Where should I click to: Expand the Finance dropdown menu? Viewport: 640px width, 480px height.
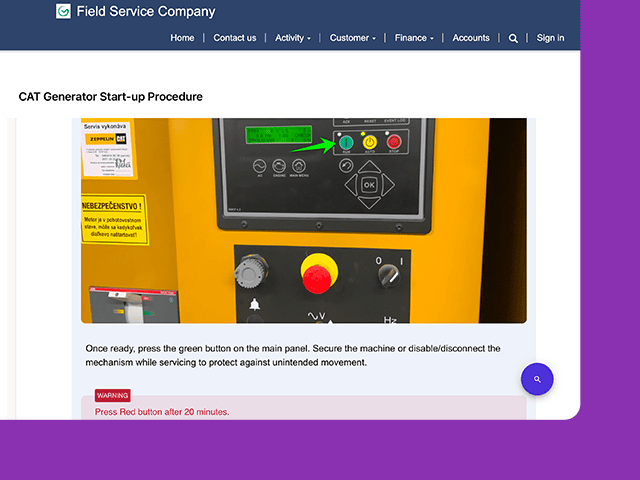[x=414, y=38]
